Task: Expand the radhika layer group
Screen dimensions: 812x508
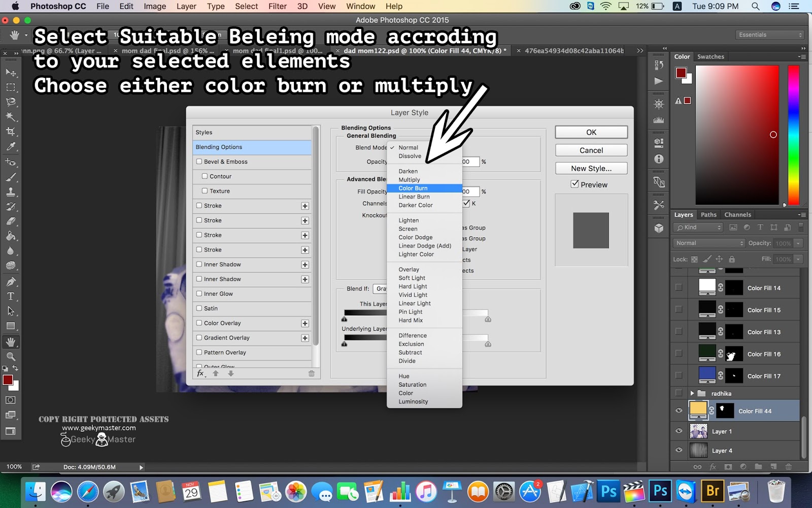Action: click(x=692, y=393)
